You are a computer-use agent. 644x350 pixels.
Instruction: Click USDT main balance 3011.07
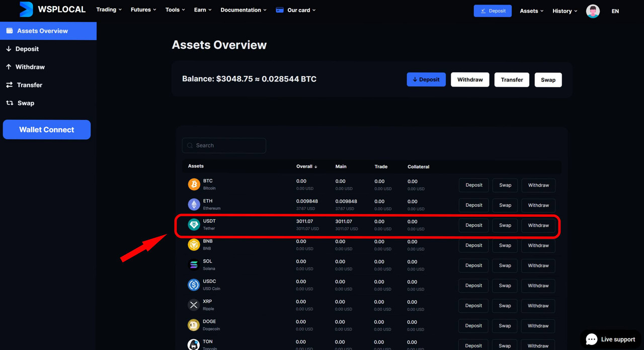(344, 221)
